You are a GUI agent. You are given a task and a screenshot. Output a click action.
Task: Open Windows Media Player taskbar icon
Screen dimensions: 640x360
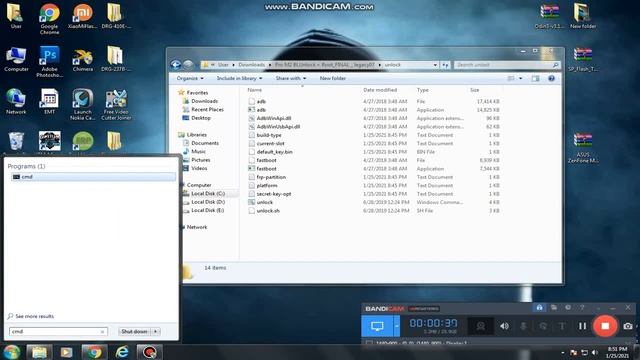pyautogui.click(x=67, y=352)
